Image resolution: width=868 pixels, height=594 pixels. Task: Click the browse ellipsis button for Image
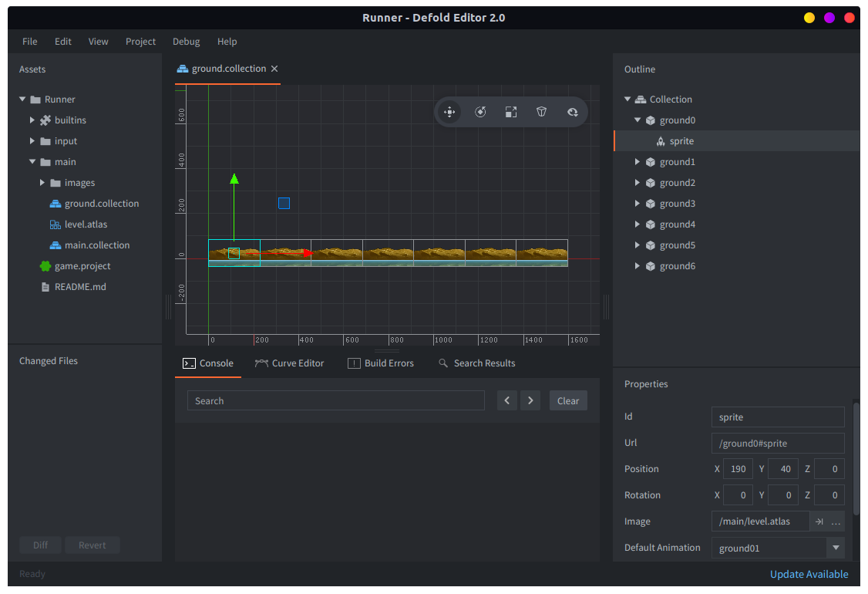(836, 521)
